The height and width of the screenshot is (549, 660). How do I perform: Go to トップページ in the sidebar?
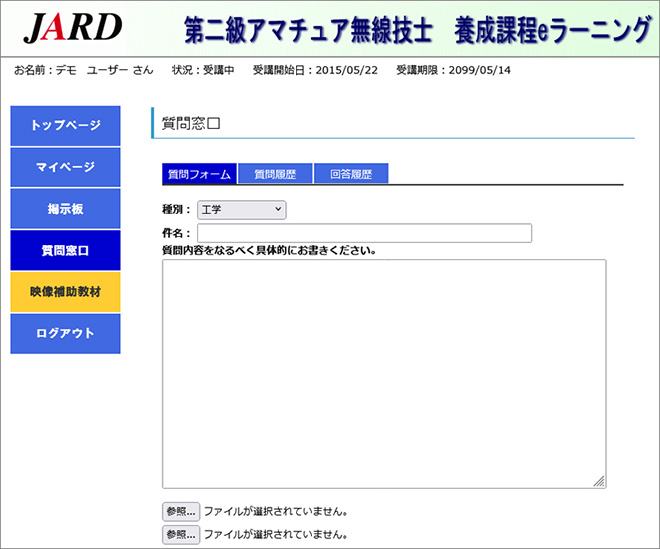65,126
